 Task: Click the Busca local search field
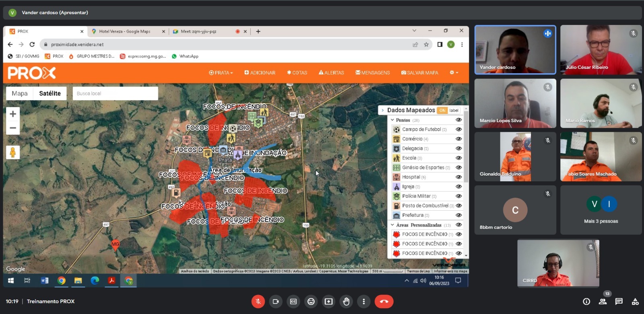click(115, 93)
